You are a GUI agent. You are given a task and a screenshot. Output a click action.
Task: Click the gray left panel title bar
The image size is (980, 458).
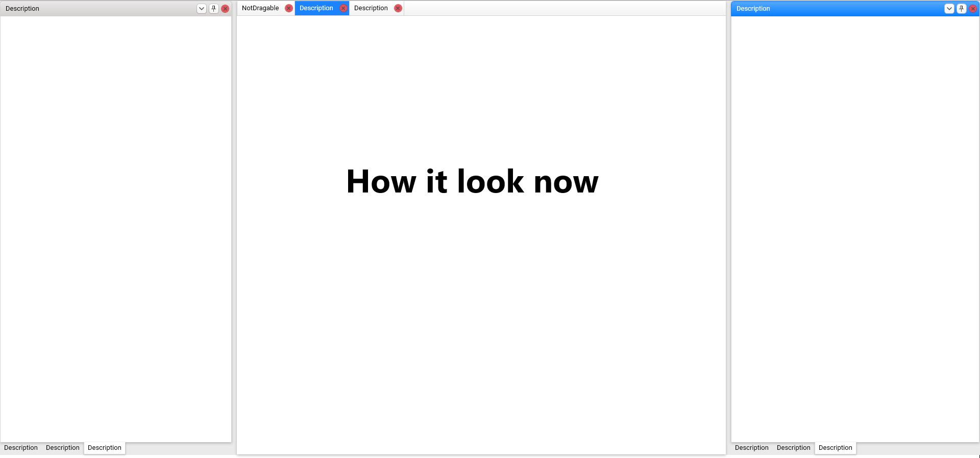tap(102, 9)
